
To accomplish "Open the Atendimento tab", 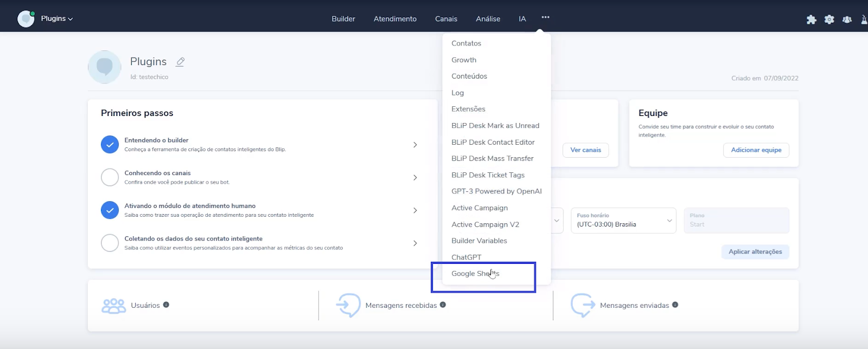I will pos(395,18).
